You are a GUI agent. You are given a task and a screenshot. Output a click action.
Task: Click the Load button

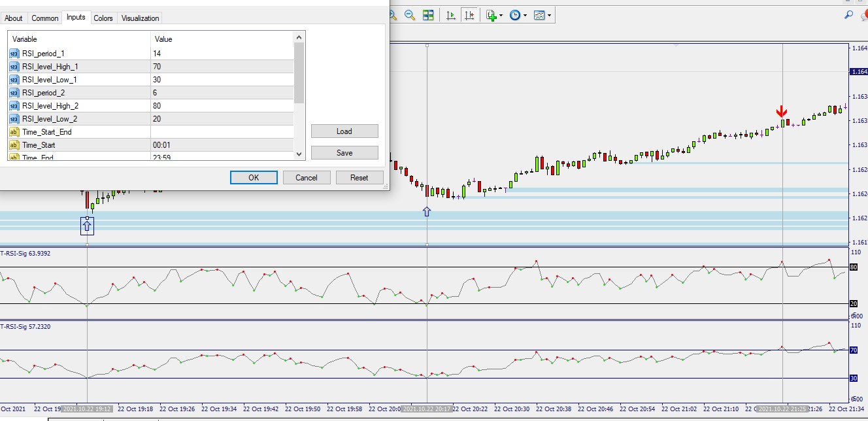pyautogui.click(x=344, y=131)
